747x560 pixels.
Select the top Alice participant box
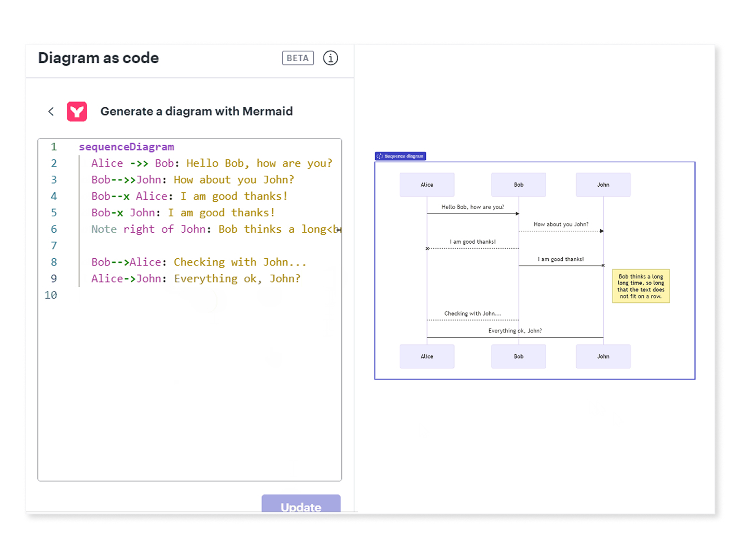point(427,185)
